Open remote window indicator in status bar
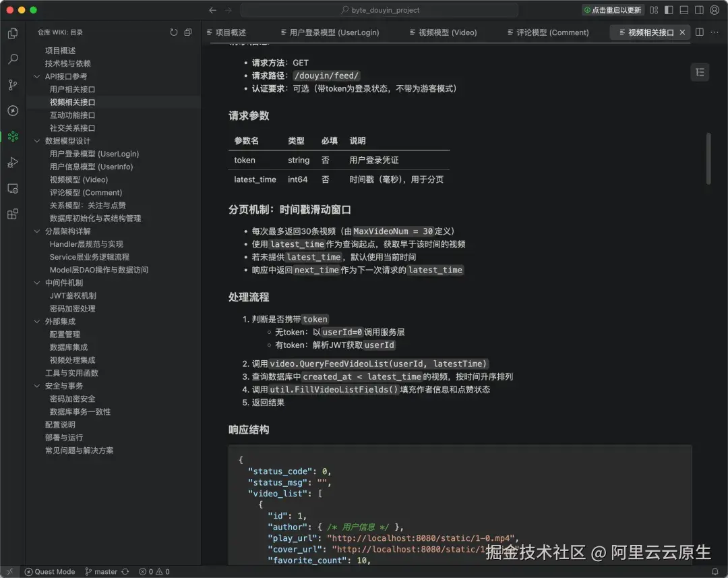Image resolution: width=728 pixels, height=578 pixels. [9, 571]
